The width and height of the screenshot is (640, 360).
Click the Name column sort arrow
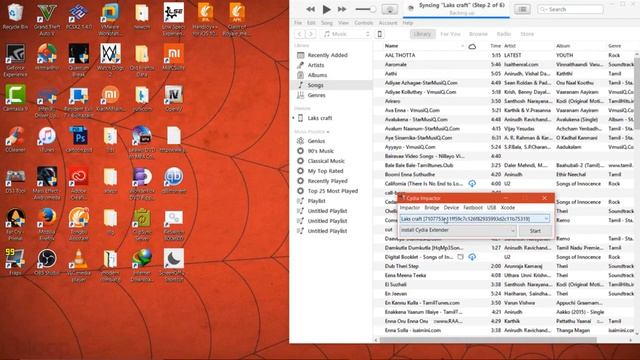point(462,46)
